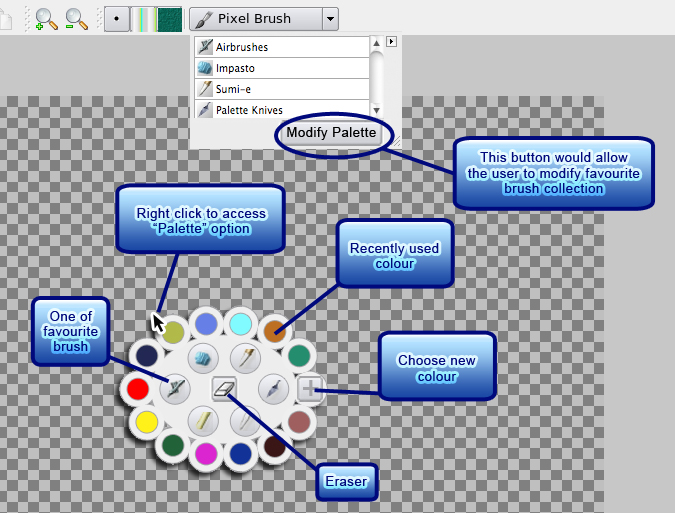Choose the Impasto brush in the radial palette
Viewport: 675px width, 513px height.
coord(201,358)
